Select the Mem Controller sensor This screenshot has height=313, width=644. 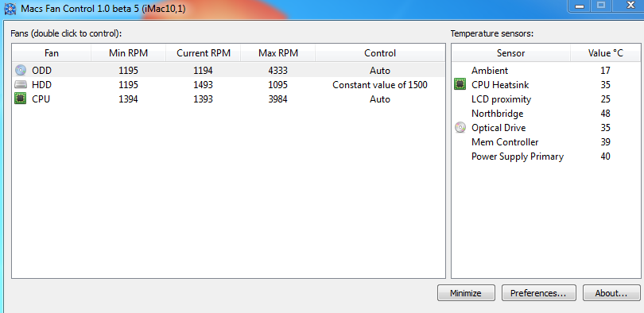[505, 142]
